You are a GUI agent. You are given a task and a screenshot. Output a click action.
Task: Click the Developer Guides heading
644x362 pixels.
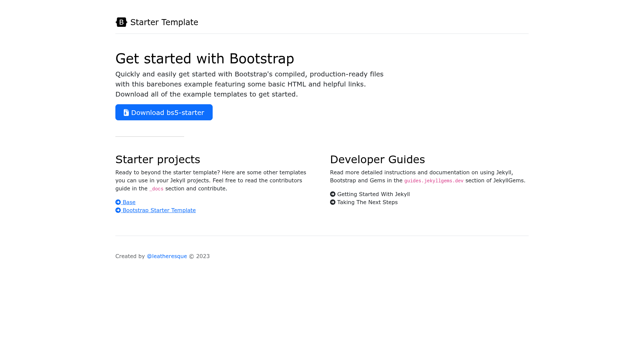[x=377, y=160]
